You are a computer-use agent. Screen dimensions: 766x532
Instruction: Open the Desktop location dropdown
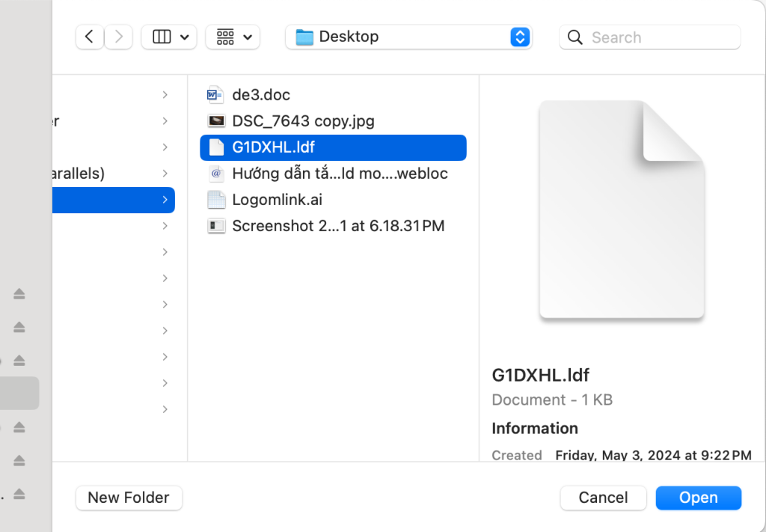(519, 37)
